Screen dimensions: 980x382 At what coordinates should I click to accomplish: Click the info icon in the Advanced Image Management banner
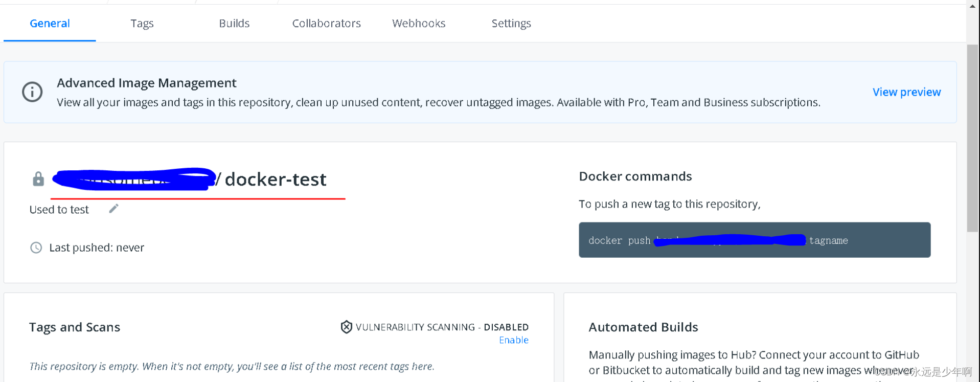32,92
